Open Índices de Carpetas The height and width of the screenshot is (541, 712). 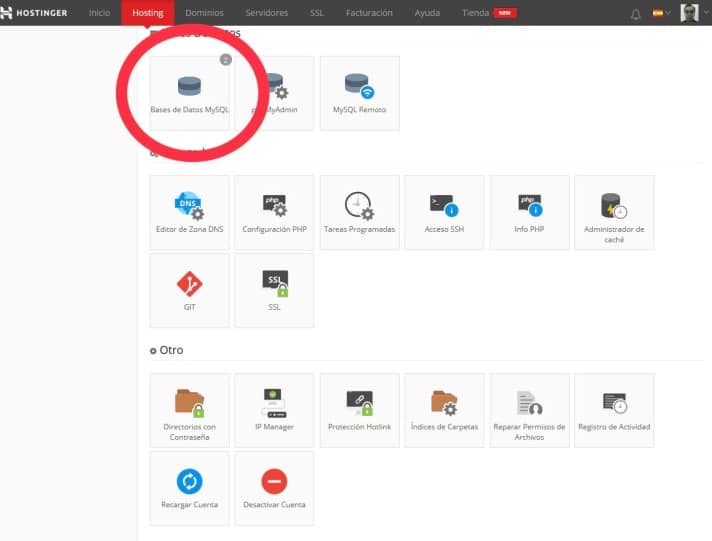444,411
